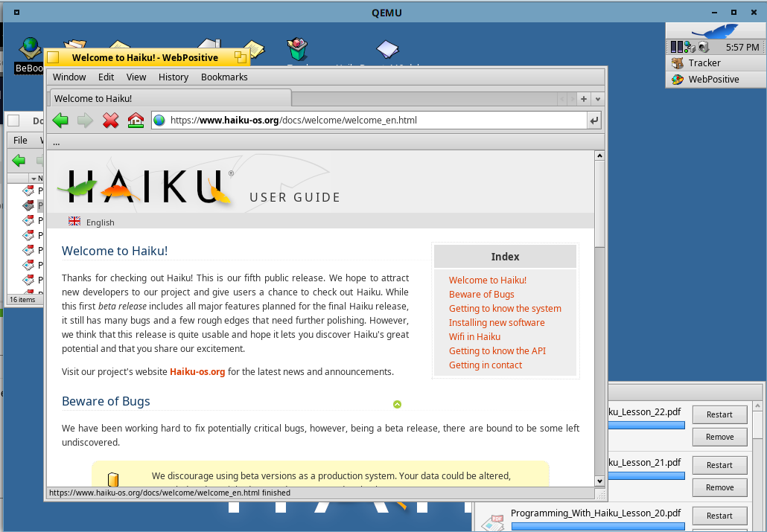Open the Bookmarks menu
This screenshot has height=532, width=767.
[x=224, y=77]
